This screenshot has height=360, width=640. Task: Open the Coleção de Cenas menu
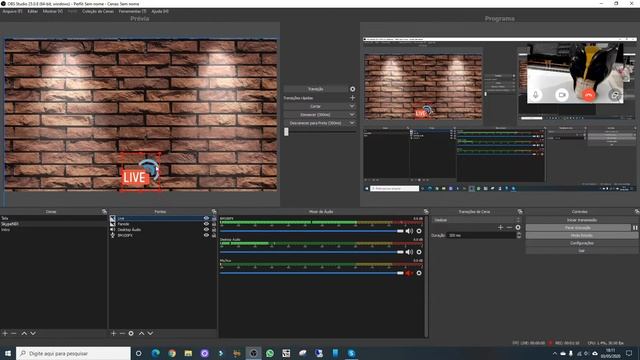pos(98,11)
